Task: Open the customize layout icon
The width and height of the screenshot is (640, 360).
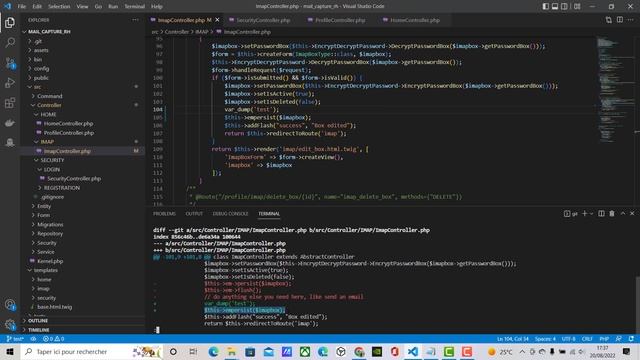Action: [x=577, y=7]
